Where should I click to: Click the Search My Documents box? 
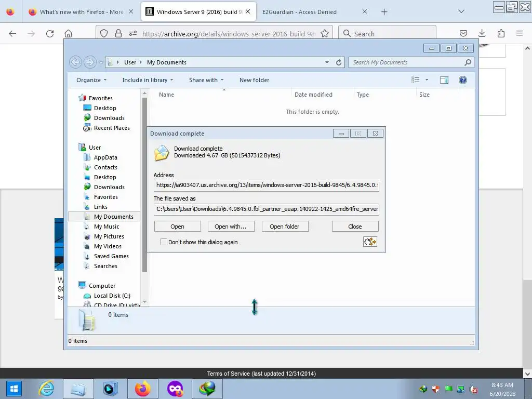(411, 62)
